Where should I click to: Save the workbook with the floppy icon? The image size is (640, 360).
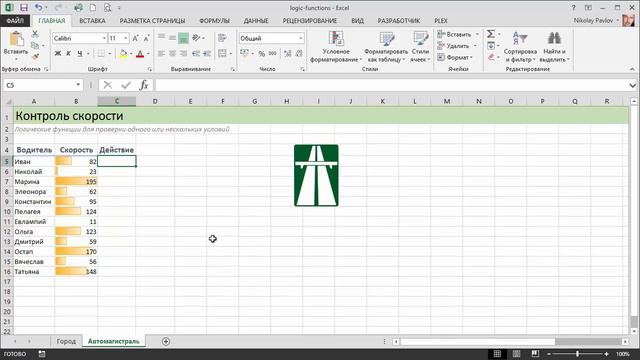click(24, 8)
